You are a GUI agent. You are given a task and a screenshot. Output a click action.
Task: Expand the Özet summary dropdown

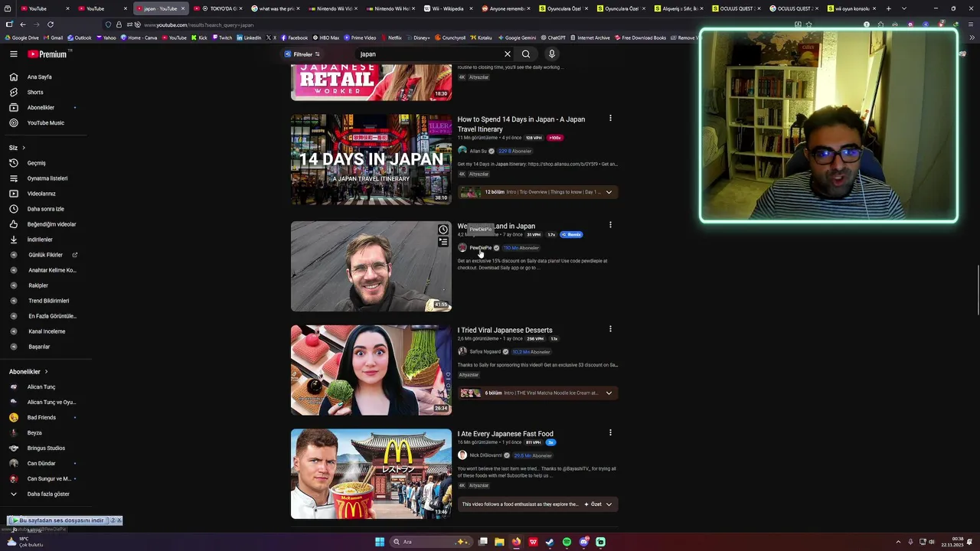tap(598, 504)
